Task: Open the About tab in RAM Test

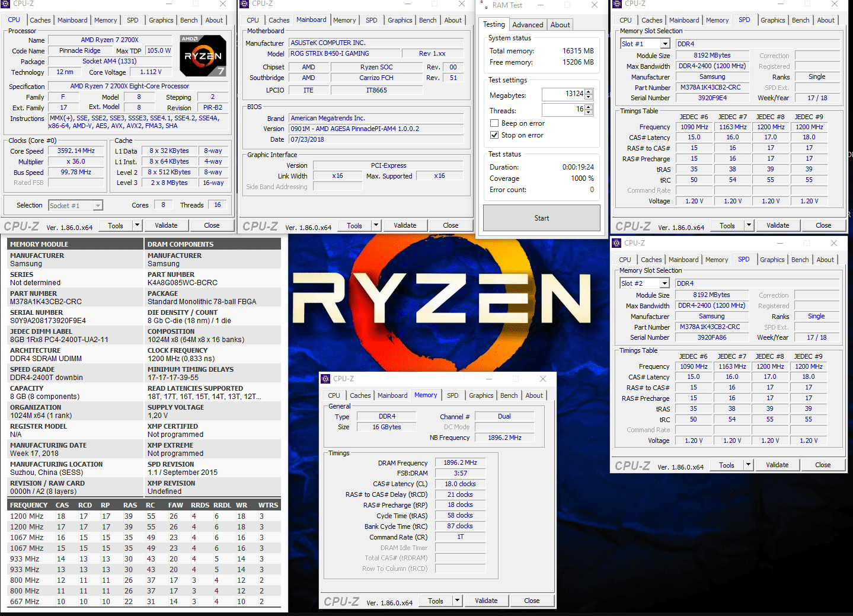Action: [560, 25]
